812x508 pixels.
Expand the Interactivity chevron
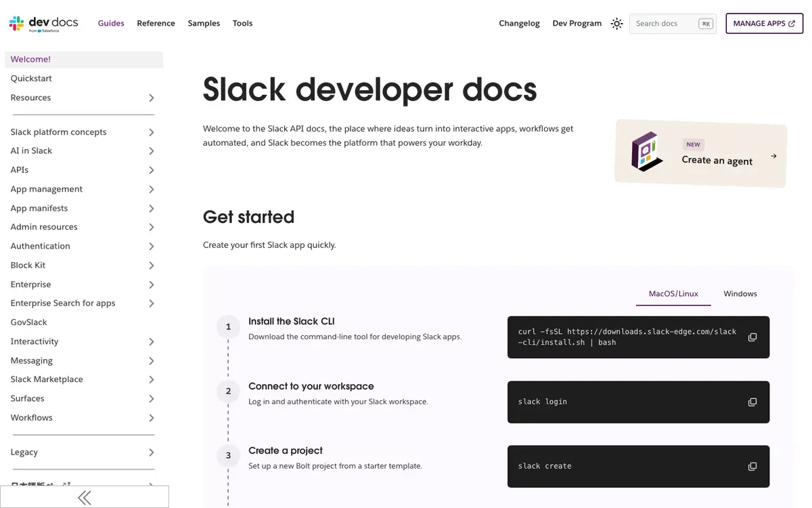tap(152, 341)
